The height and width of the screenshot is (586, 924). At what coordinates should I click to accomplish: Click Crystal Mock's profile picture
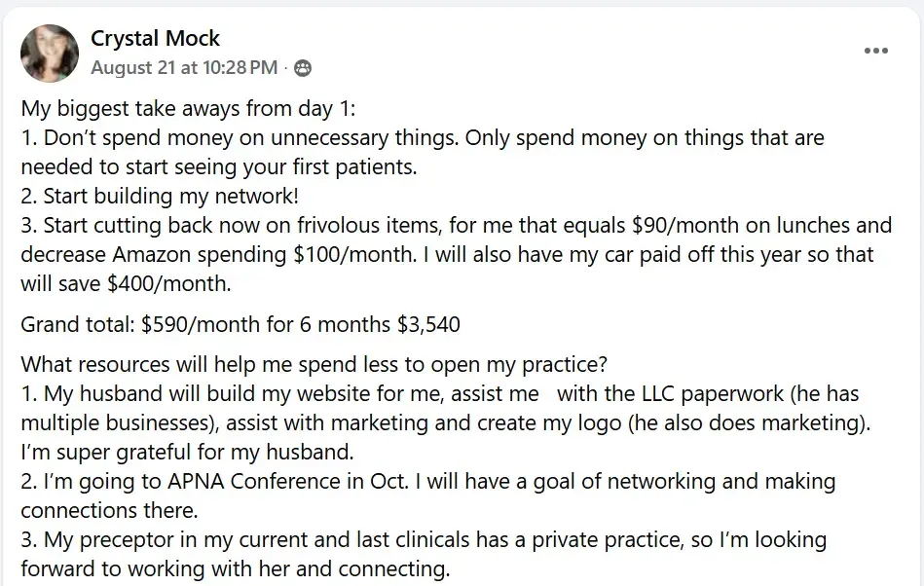click(50, 54)
